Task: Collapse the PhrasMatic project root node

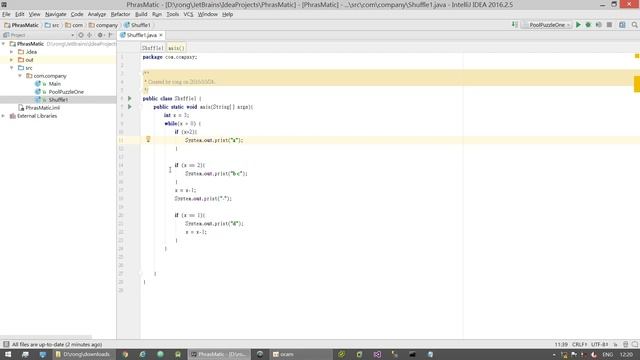Action: [4, 44]
